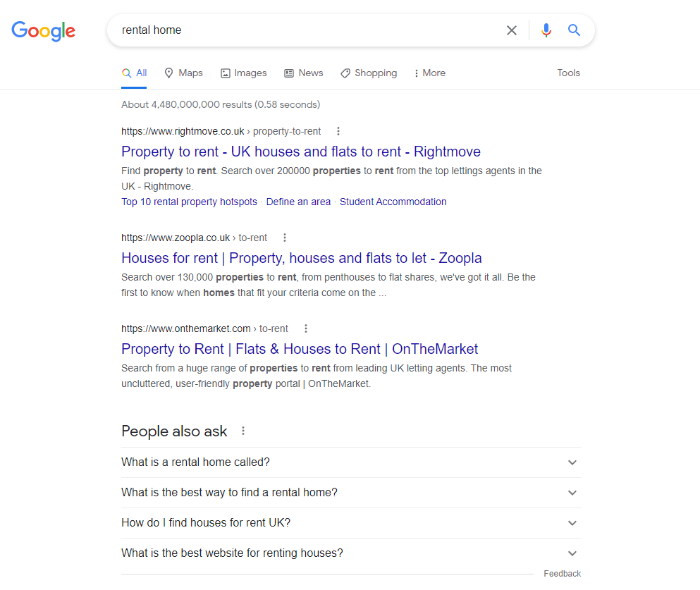Visit 'Student Accommodation' link under Rightmove

click(393, 202)
